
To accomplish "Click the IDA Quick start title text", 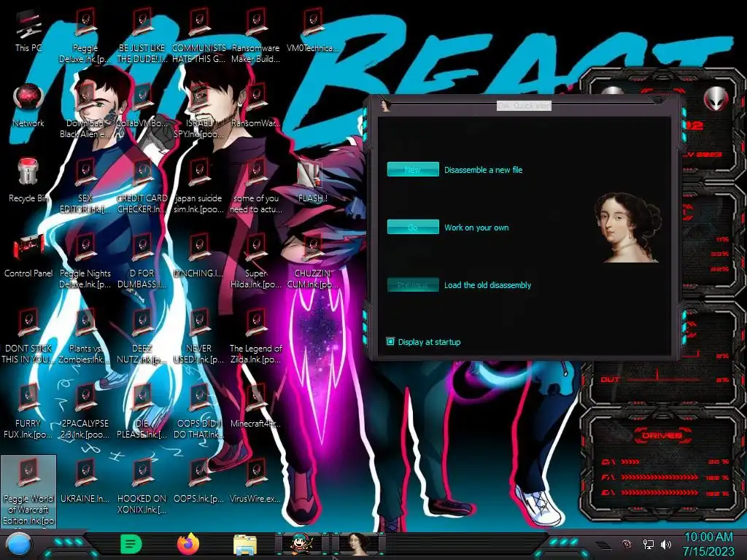I will tap(524, 105).
